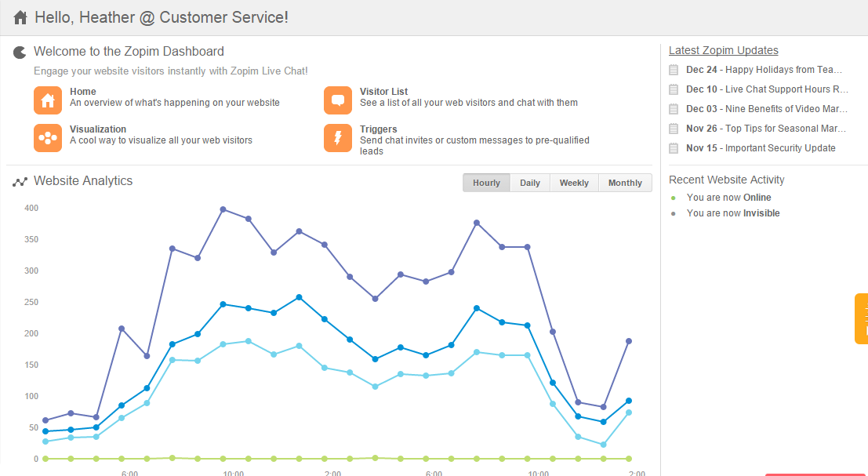868x476 pixels.
Task: Click the 400 label on the chart axis
Action: (x=31, y=208)
